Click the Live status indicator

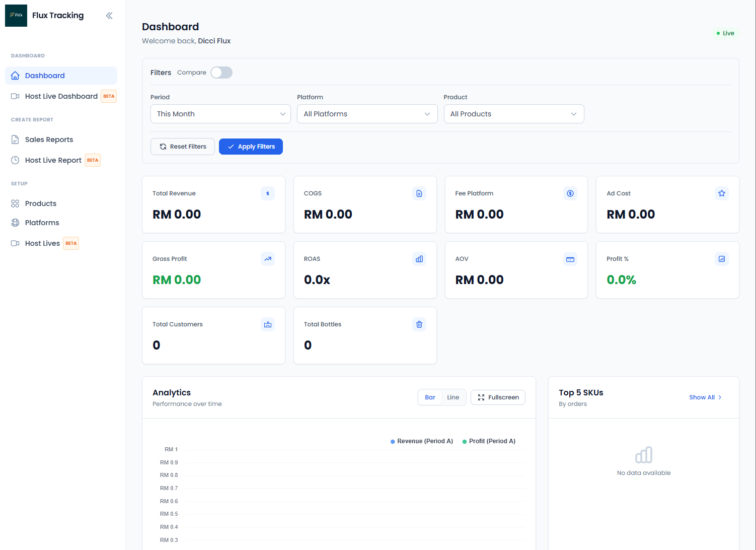tap(725, 33)
